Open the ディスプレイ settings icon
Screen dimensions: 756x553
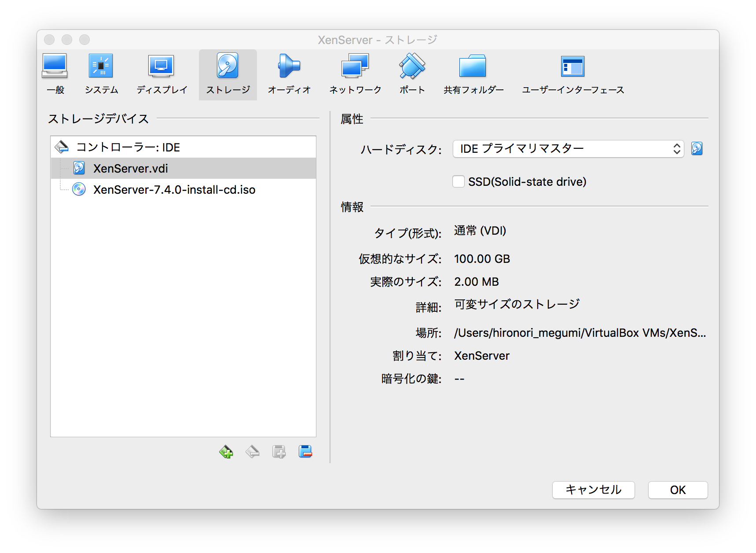point(161,74)
